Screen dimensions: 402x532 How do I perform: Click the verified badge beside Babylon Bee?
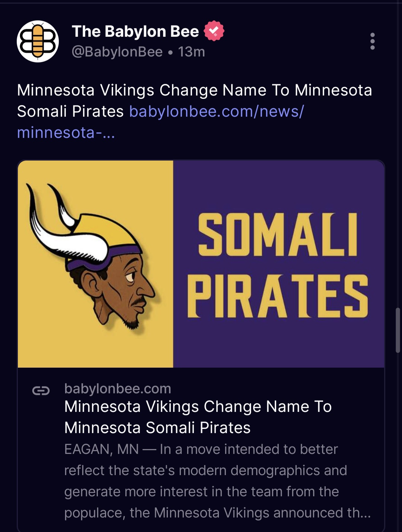pyautogui.click(x=214, y=31)
